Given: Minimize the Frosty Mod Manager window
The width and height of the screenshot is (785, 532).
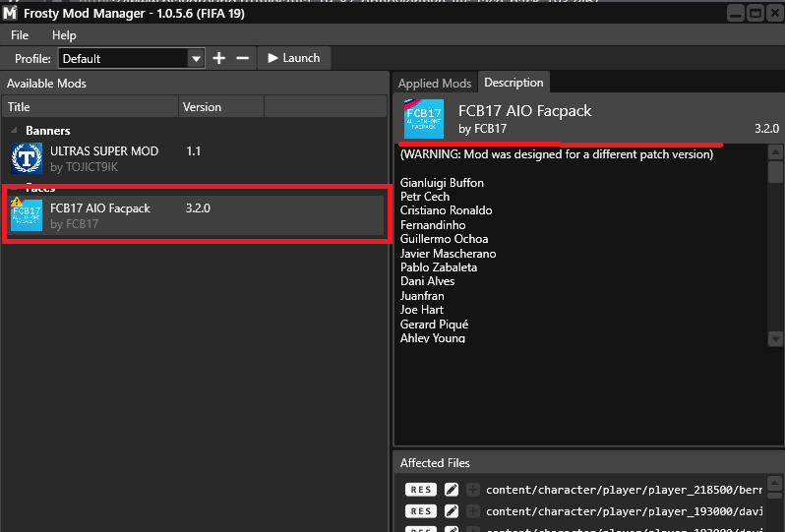Looking at the screenshot, I should click(736, 13).
